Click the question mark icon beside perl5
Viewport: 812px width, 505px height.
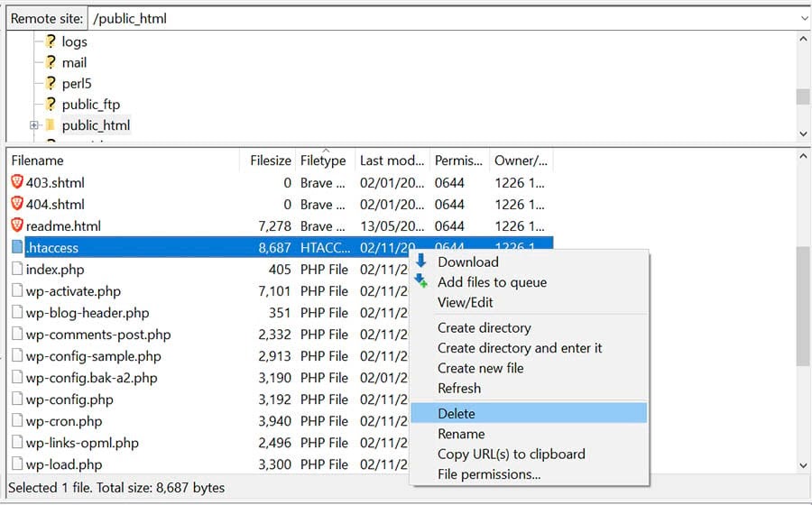pyautogui.click(x=51, y=83)
